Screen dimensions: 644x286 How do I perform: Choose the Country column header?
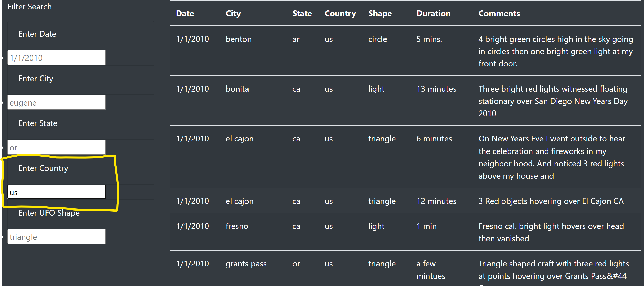(x=340, y=13)
